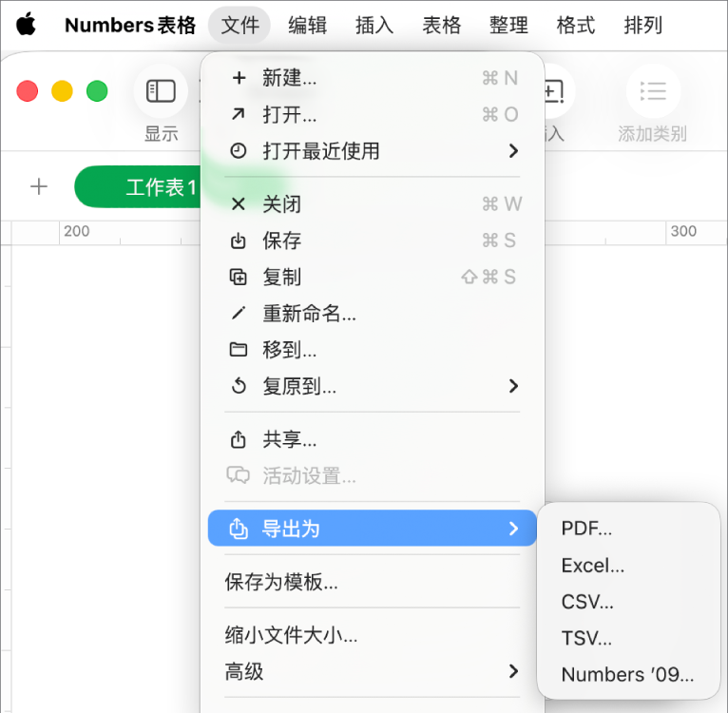This screenshot has height=713, width=728.
Task: Export as Excel... from submenu
Action: click(x=628, y=566)
